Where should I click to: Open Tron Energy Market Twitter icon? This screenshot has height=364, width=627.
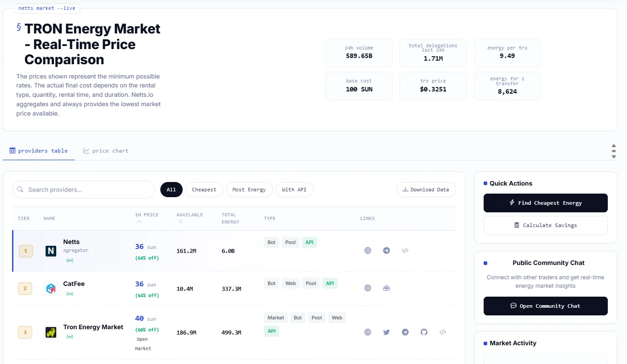(x=386, y=332)
